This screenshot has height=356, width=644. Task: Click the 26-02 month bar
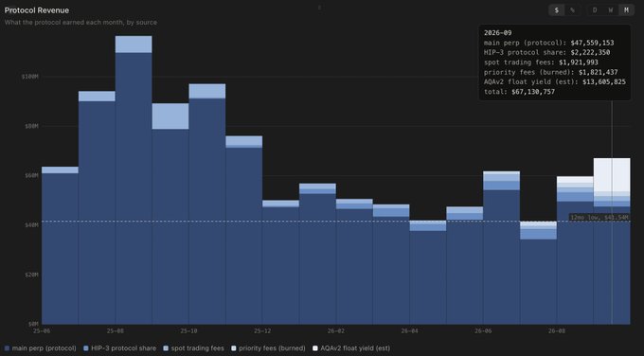tap(354, 261)
